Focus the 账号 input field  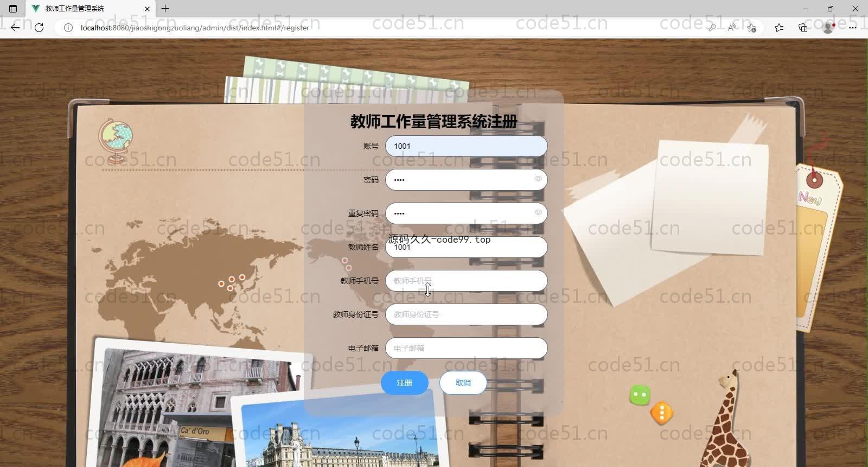coord(467,146)
